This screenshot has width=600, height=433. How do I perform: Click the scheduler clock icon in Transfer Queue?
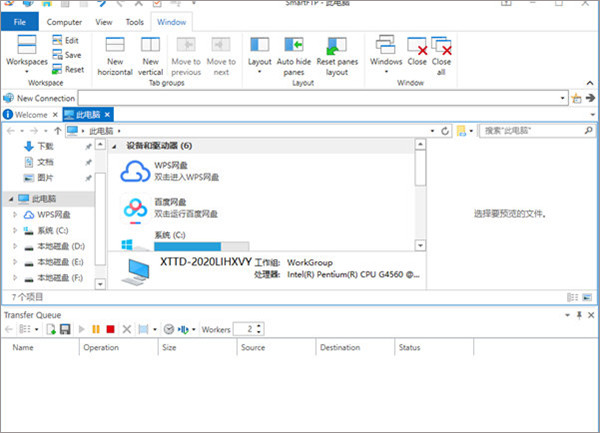169,329
